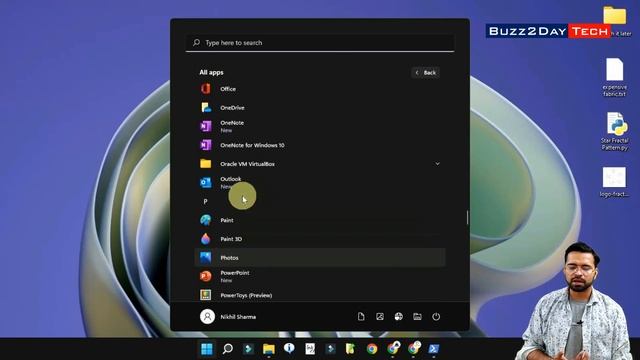Launch PowerPoint from the list

pyautogui.click(x=320, y=276)
